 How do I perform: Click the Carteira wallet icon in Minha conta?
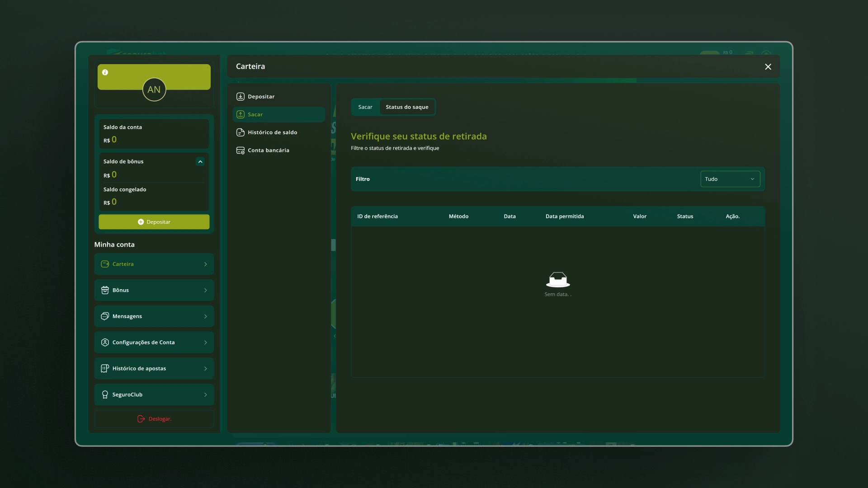tap(104, 264)
